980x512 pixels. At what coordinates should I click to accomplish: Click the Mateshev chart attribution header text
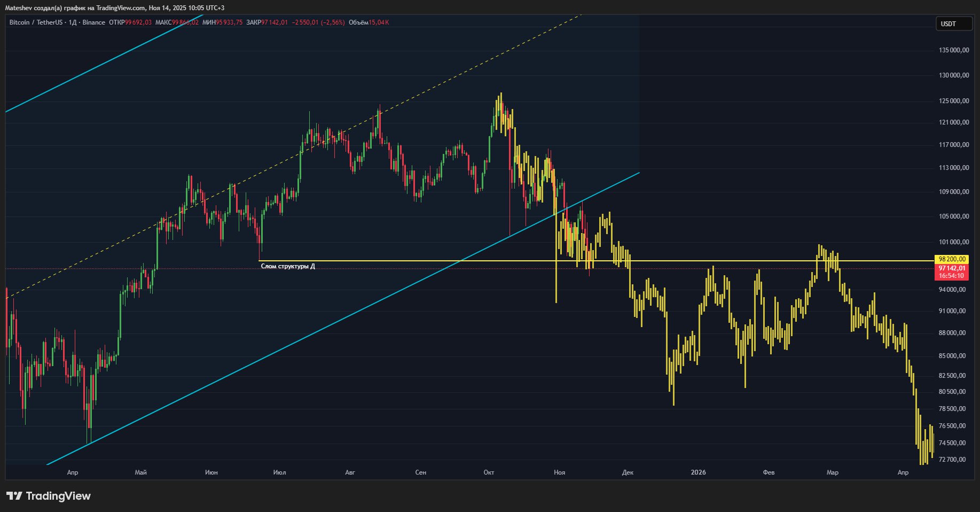(x=114, y=8)
